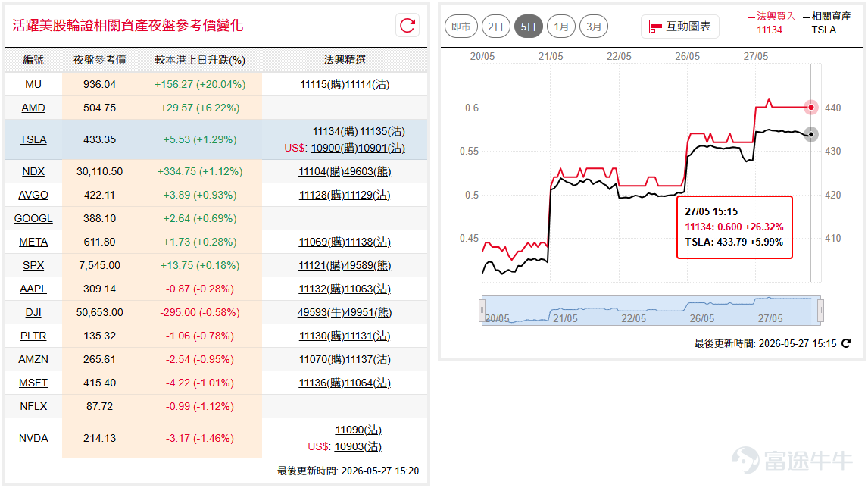Screen dimensions: 868x488
Task: Show the 3月 chart range
Action: click(x=593, y=27)
